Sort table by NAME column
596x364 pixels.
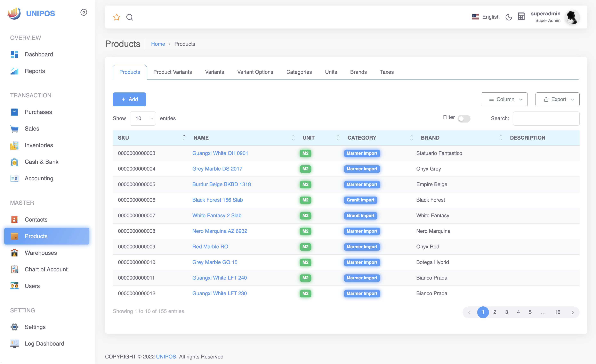pyautogui.click(x=243, y=138)
